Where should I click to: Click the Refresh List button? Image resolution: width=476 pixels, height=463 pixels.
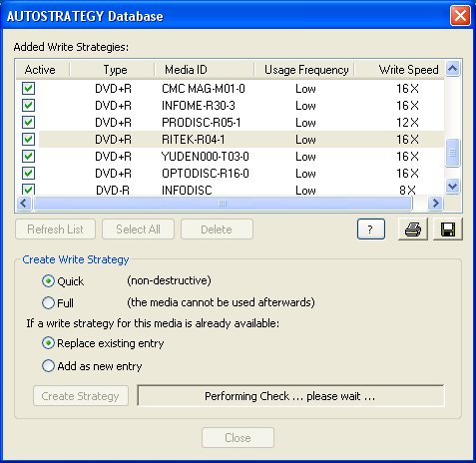point(55,230)
